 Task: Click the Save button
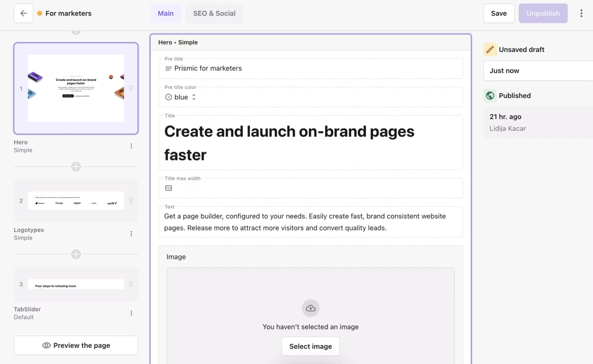[x=499, y=13]
